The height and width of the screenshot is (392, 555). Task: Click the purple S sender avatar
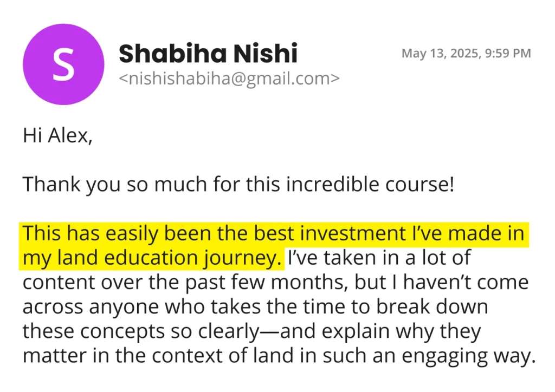click(64, 64)
